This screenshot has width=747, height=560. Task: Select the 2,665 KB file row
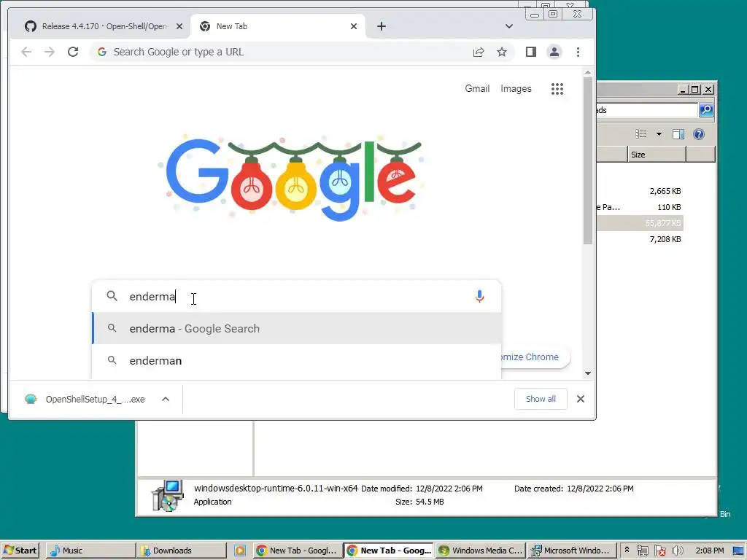click(640, 191)
